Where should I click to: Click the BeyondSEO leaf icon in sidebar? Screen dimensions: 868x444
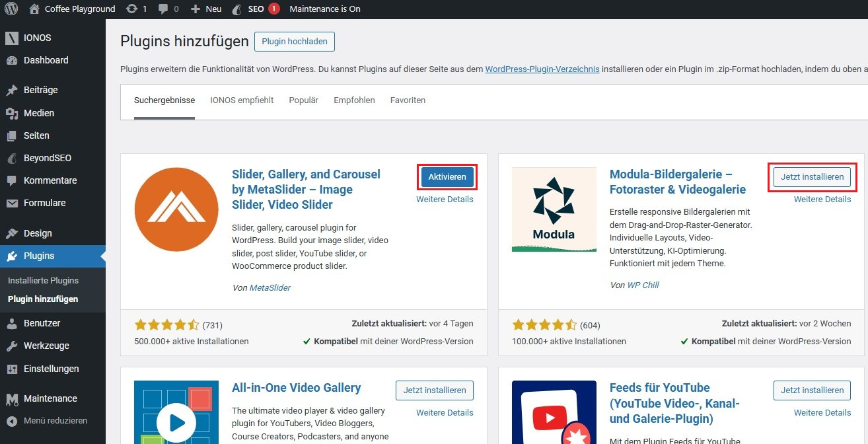(x=12, y=158)
